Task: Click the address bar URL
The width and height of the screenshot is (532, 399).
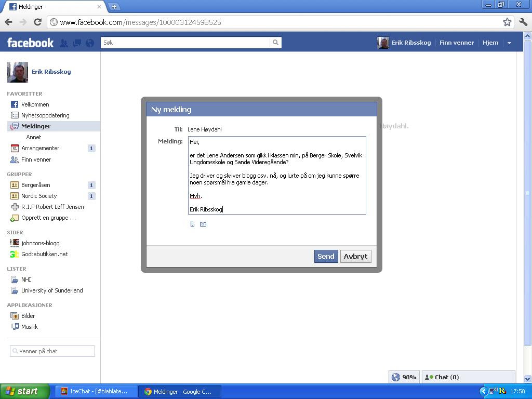Action: (x=140, y=22)
